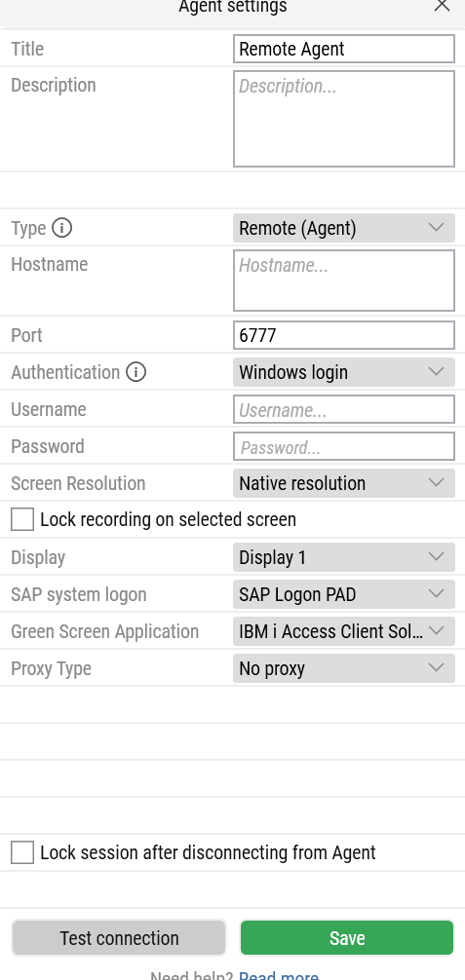Click into the Description text area
Image resolution: width=465 pixels, height=980 pixels.
point(343,119)
